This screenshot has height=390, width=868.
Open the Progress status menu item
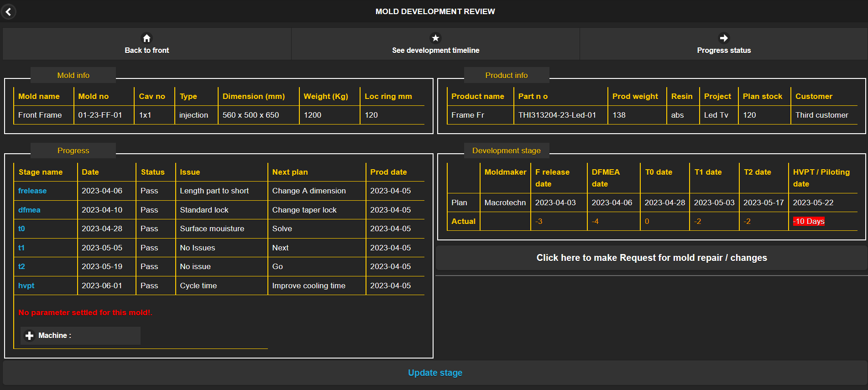click(x=723, y=50)
